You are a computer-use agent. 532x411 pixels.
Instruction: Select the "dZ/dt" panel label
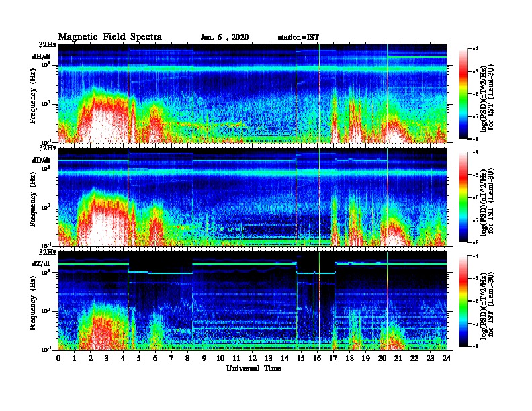pos(42,263)
